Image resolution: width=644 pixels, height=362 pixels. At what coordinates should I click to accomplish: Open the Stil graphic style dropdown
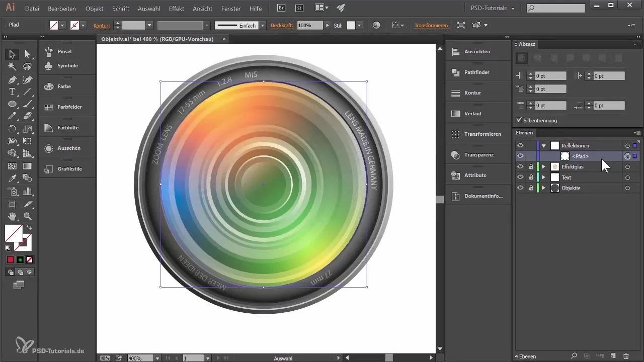360,26
